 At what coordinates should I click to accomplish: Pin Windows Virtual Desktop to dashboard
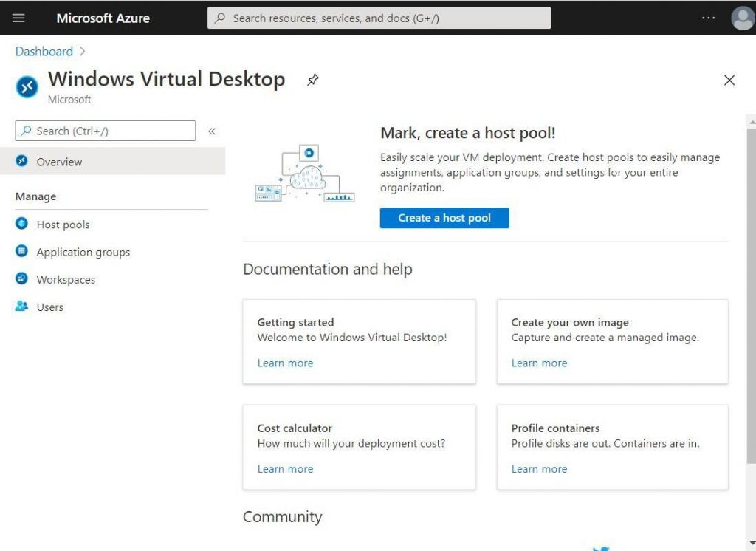[x=312, y=81]
